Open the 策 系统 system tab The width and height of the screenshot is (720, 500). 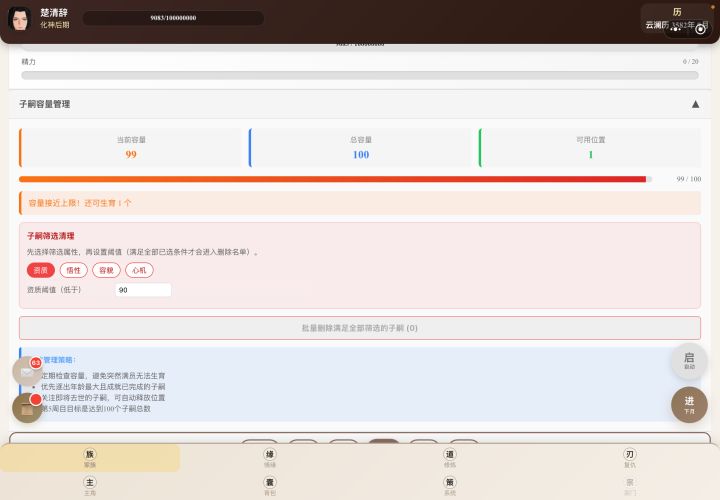coord(450,486)
